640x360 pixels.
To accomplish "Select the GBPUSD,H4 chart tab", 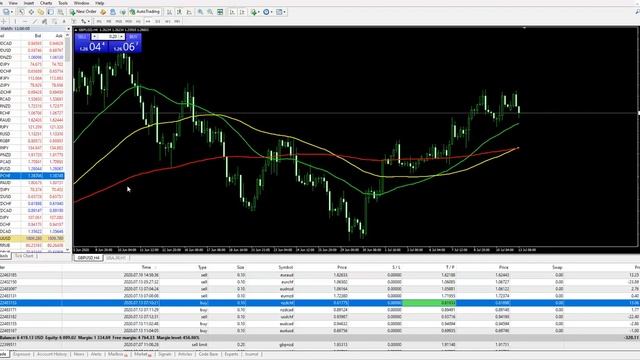I will point(89,258).
